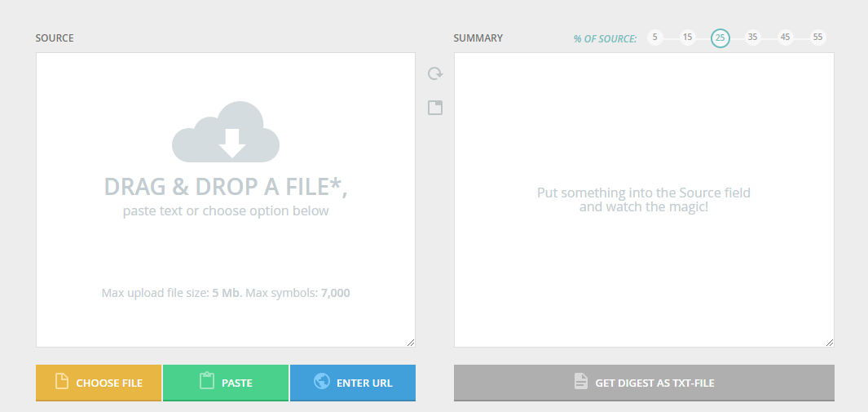Image resolution: width=868 pixels, height=412 pixels.
Task: Click the circular refresh arrow icon
Action: point(435,73)
